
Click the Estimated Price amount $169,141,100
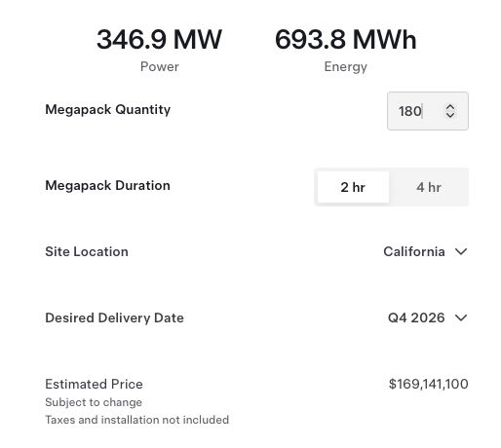coord(428,384)
